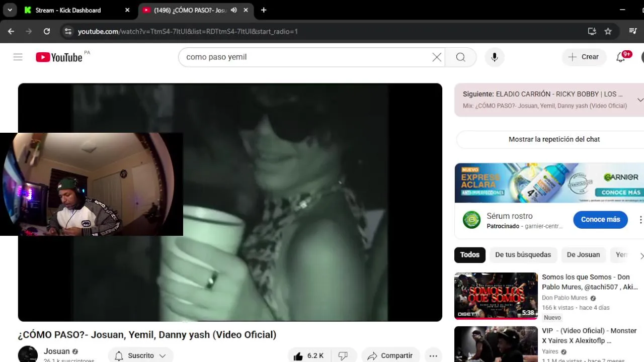View site information icon in address bar

pyautogui.click(x=68, y=31)
